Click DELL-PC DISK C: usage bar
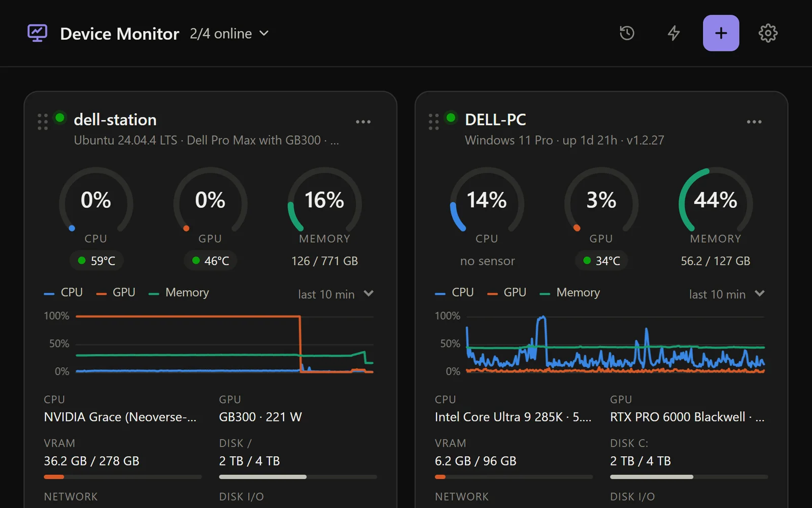This screenshot has width=812, height=508. (689, 477)
